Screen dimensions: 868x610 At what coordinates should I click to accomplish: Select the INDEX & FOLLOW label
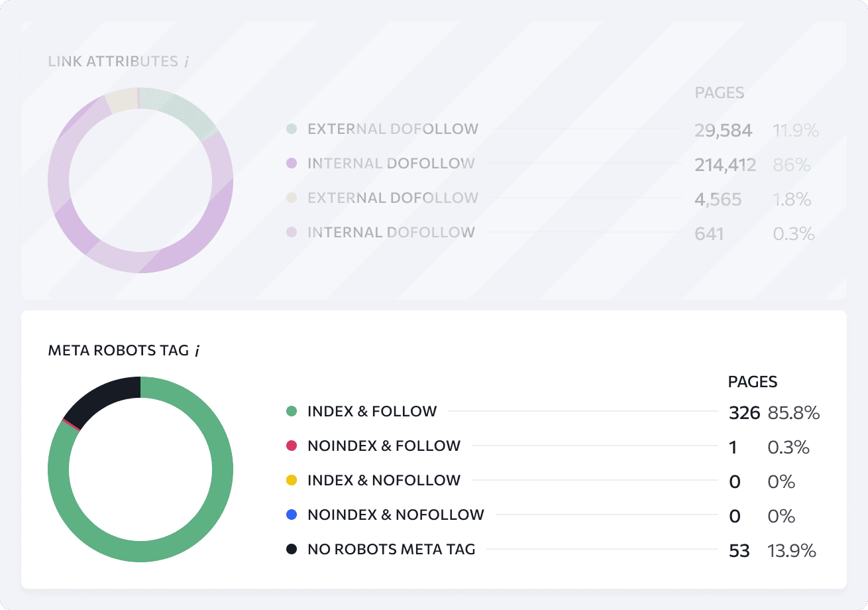[x=372, y=411]
